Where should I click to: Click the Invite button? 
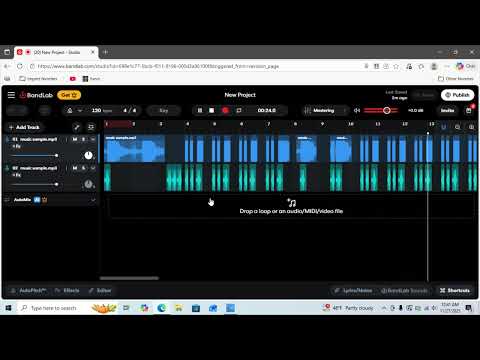tap(447, 110)
